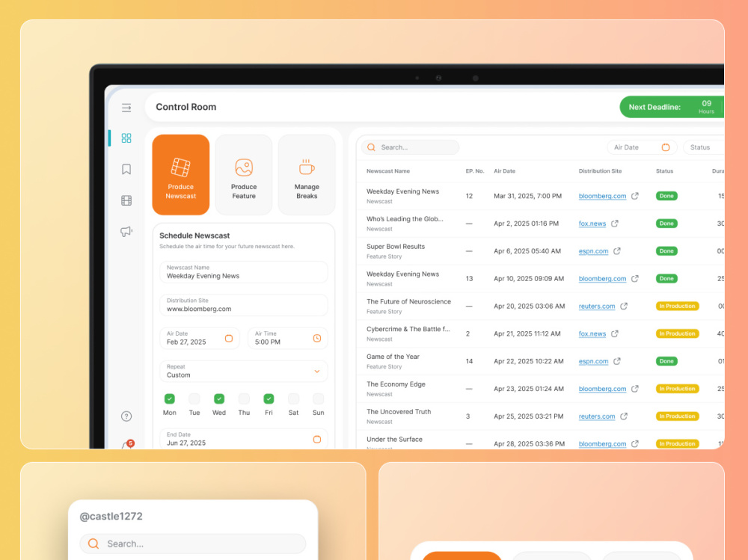Click the Distribution Site input field

click(244, 305)
